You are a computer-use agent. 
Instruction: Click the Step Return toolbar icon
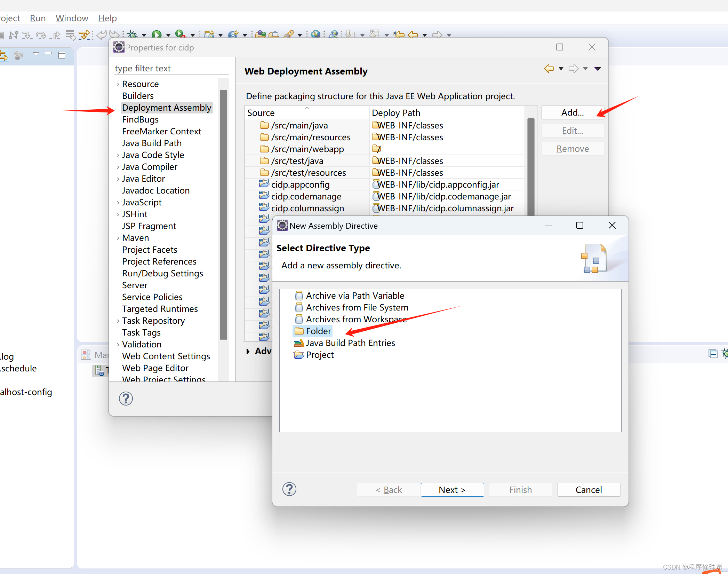(x=55, y=35)
